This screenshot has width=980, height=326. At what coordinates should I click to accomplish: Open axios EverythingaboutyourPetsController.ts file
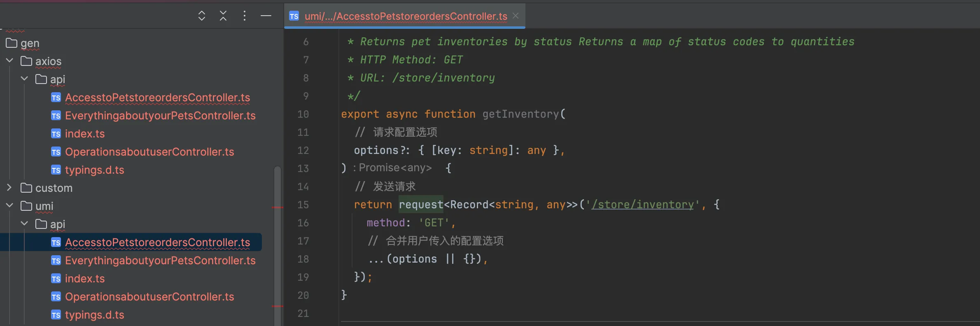(x=160, y=116)
